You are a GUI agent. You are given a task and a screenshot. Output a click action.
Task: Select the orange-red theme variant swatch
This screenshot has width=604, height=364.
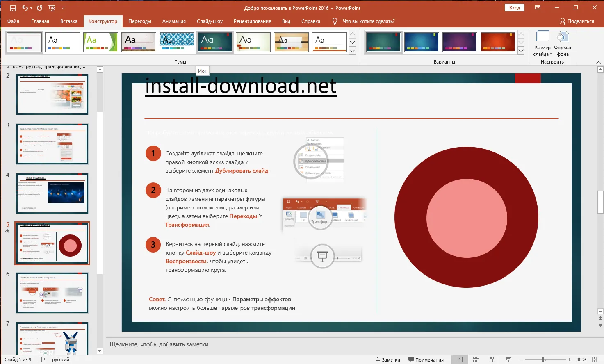click(497, 42)
